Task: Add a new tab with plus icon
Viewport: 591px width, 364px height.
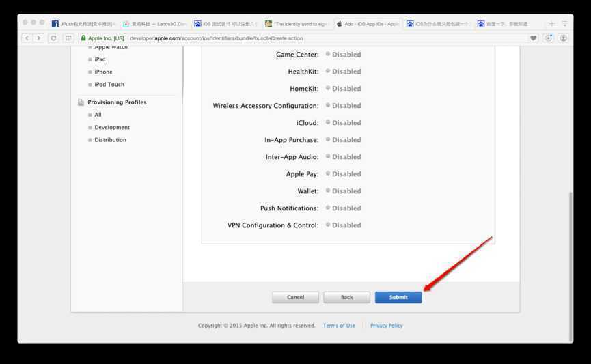Action: [x=551, y=24]
